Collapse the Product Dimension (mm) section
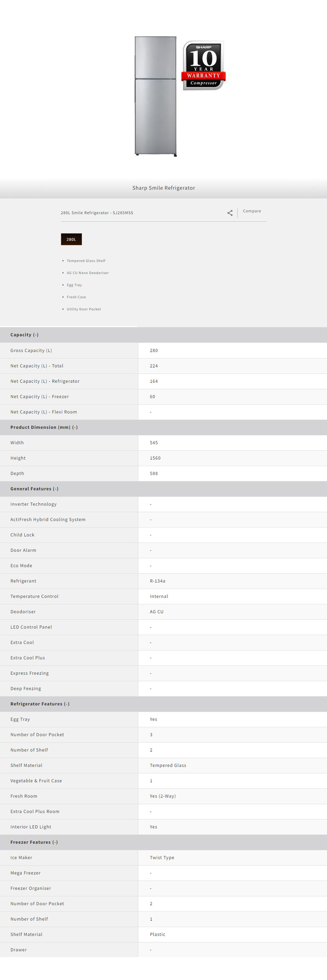Image resolution: width=327 pixels, height=980 pixels. pos(44,427)
